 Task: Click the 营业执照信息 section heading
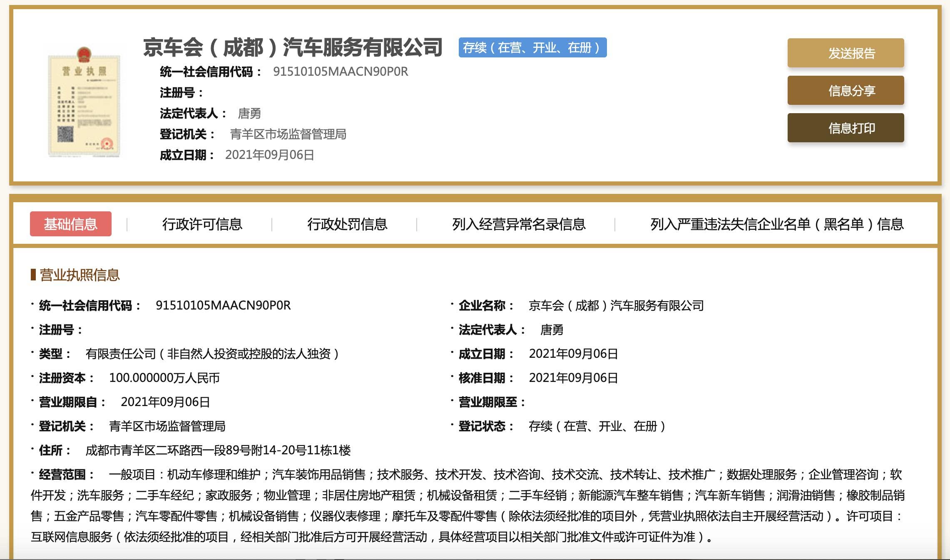[80, 275]
